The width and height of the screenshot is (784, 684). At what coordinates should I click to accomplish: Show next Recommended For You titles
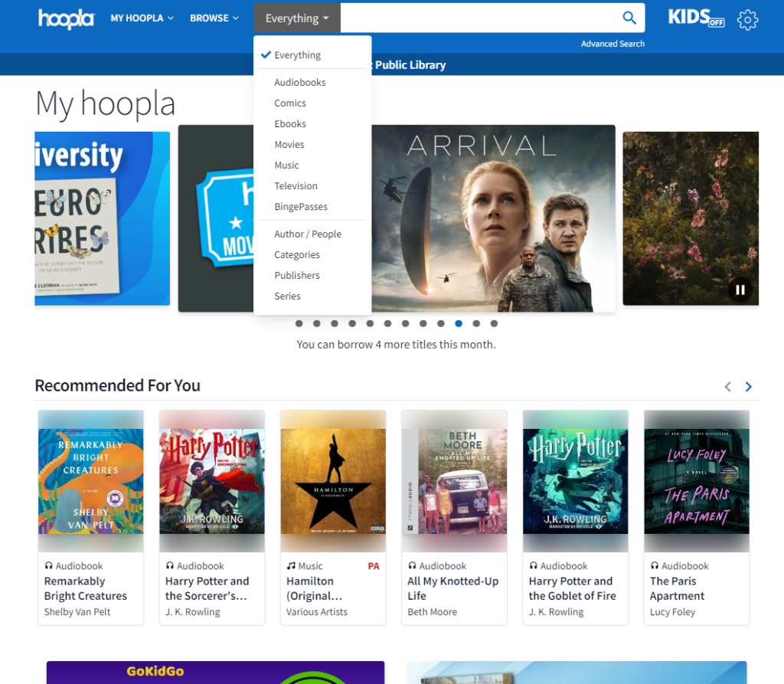tap(748, 386)
